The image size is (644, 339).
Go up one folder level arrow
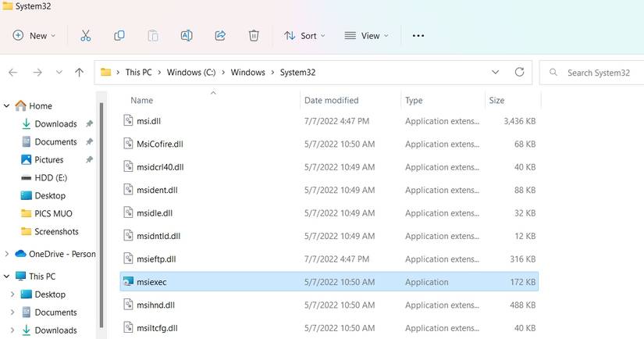coord(80,73)
